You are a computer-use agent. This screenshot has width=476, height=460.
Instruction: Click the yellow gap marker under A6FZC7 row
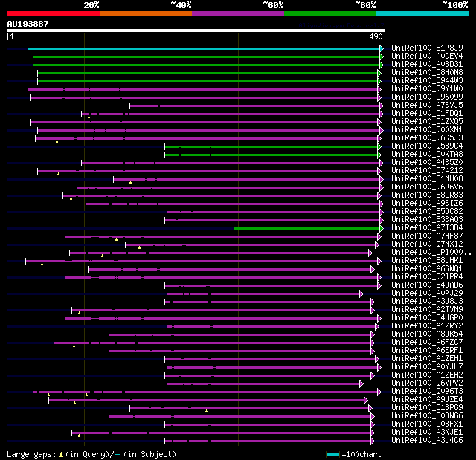coord(74,346)
